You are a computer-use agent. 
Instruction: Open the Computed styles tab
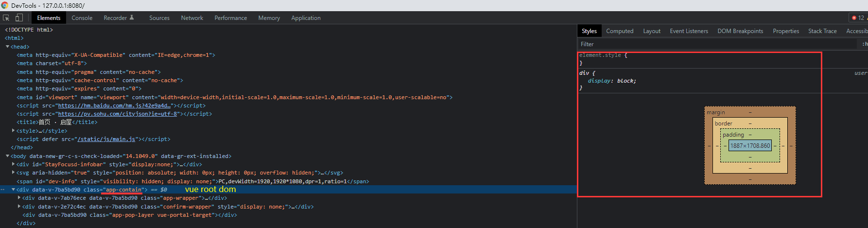pyautogui.click(x=620, y=31)
